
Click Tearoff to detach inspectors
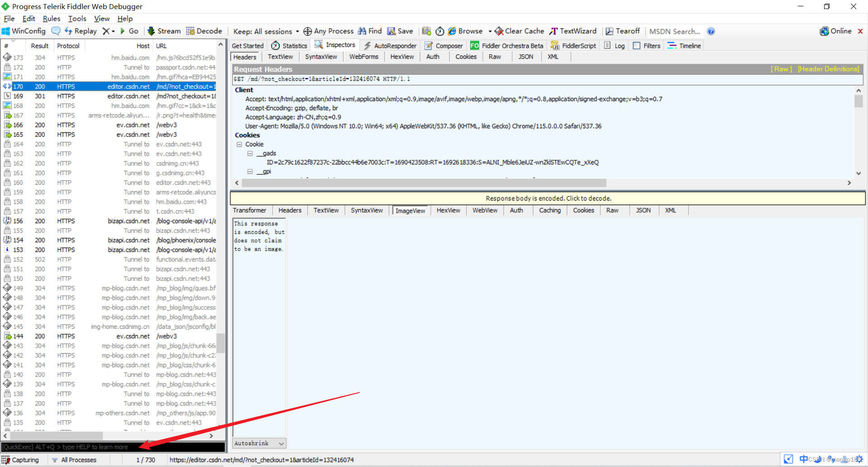623,31
